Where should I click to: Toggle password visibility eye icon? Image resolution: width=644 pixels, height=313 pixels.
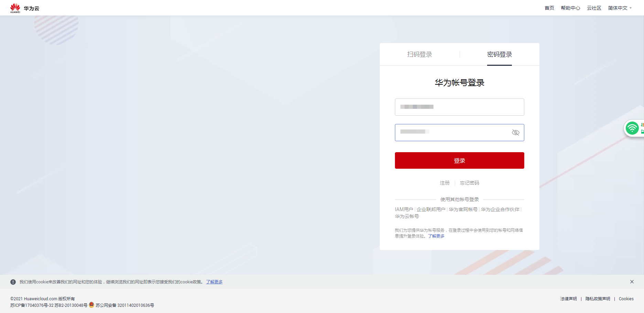pyautogui.click(x=515, y=133)
